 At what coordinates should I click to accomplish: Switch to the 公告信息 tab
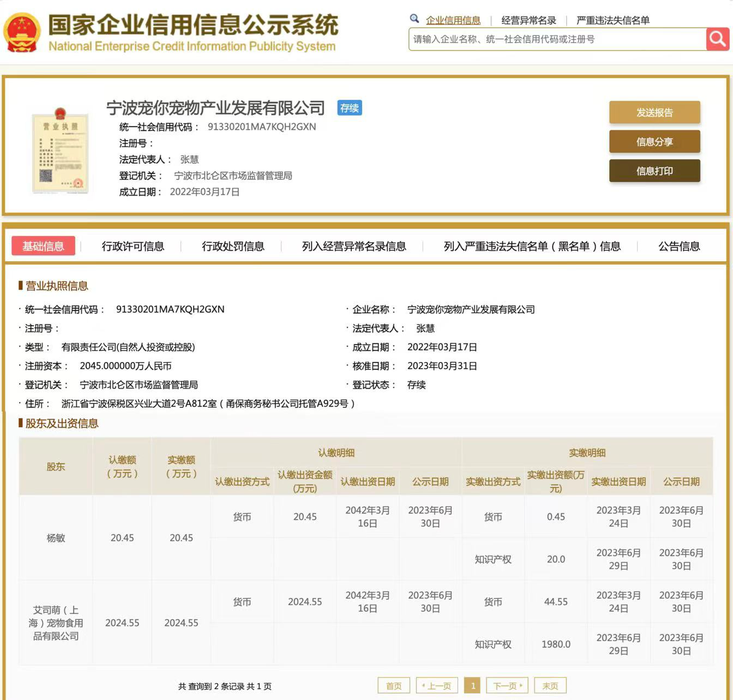679,246
